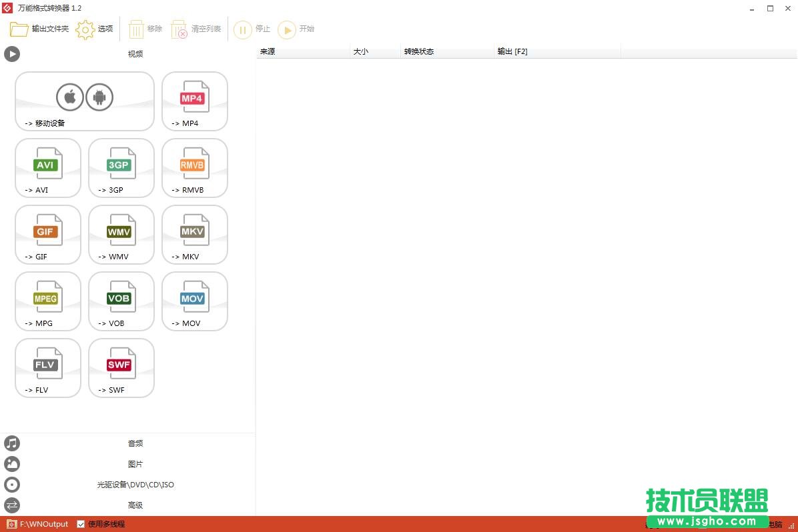The height and width of the screenshot is (532, 798).
Task: Open the 高级 advanced section
Action: coord(135,505)
